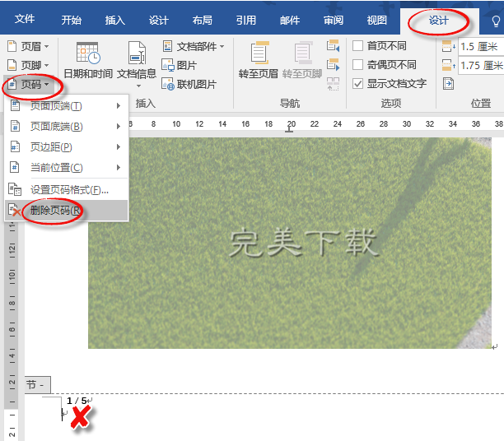Click the lightbulb tell-me icon
Viewport: 504px width, 441px height.
(x=496, y=21)
